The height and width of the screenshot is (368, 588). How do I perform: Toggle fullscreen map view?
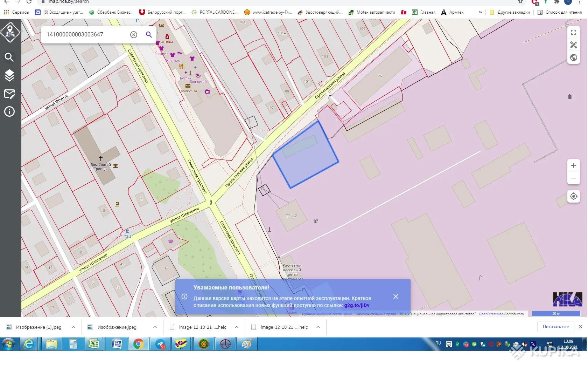[573, 33]
